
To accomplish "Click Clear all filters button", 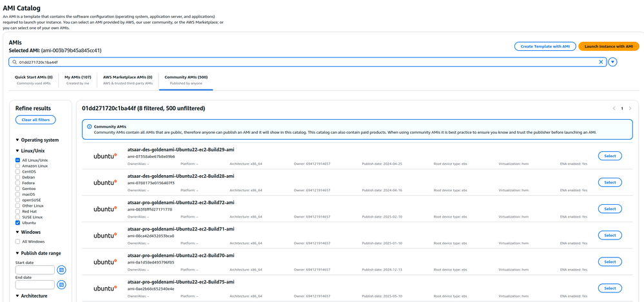I will [35, 120].
